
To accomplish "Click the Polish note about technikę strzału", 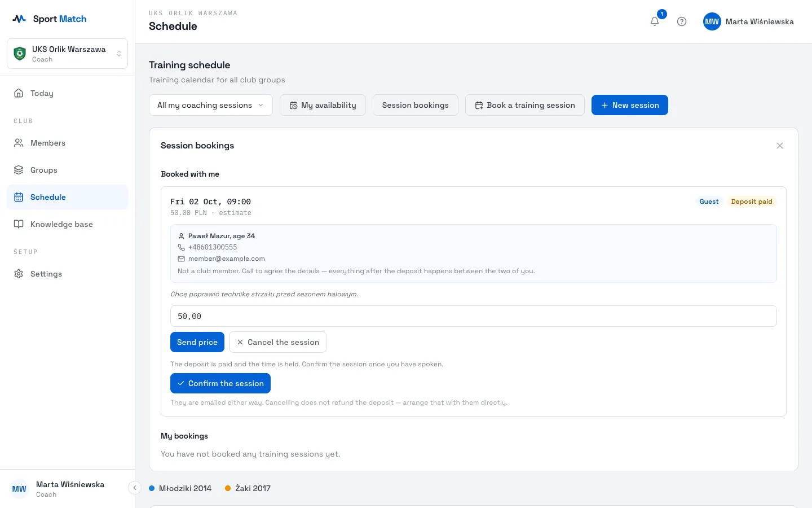I will (x=264, y=294).
